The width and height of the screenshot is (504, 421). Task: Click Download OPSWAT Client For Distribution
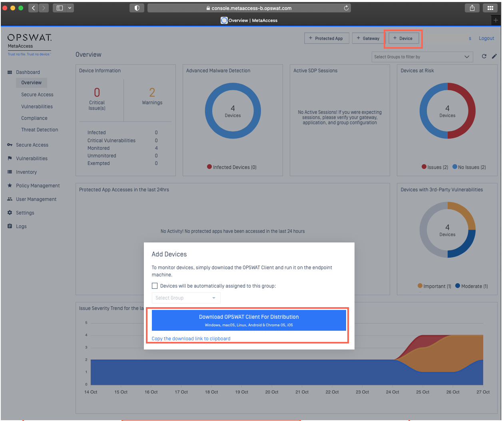249,320
